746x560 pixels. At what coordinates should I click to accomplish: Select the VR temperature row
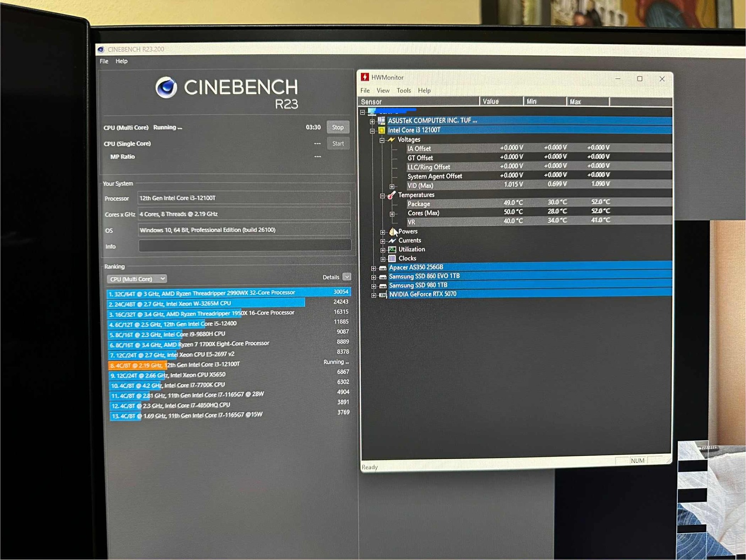click(539, 221)
